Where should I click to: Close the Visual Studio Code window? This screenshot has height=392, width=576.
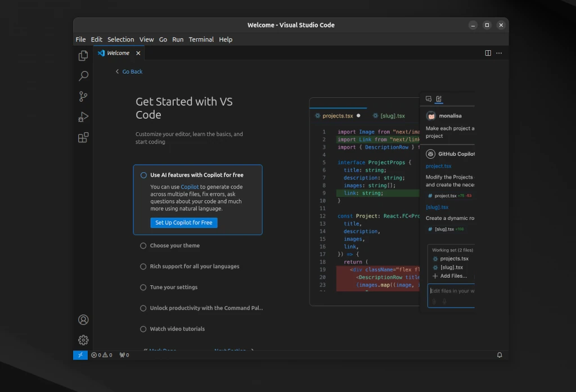501,25
